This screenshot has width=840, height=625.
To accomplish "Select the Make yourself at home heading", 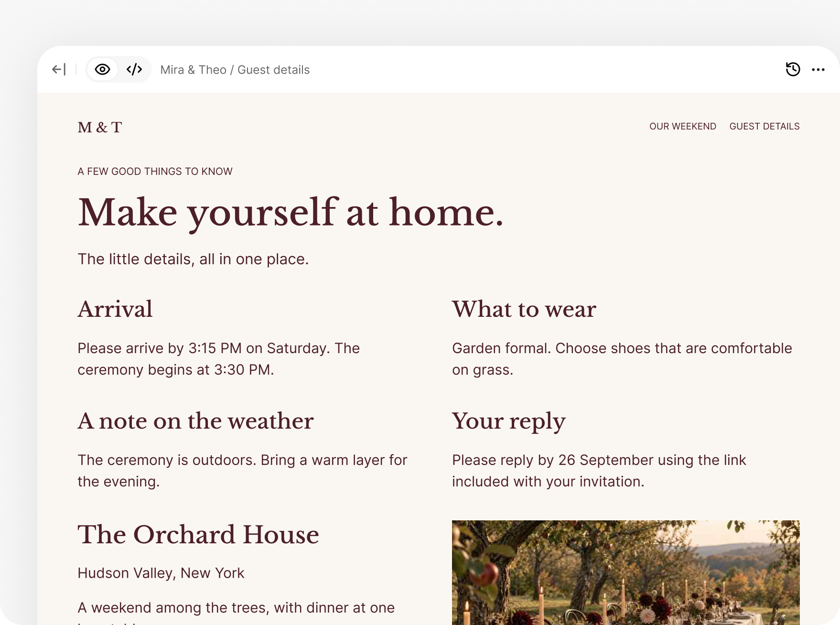I will click(291, 213).
